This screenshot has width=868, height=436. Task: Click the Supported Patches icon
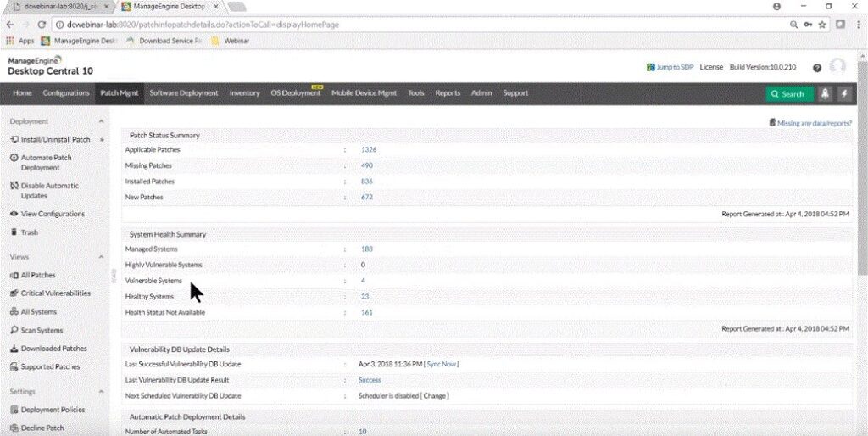click(14, 366)
